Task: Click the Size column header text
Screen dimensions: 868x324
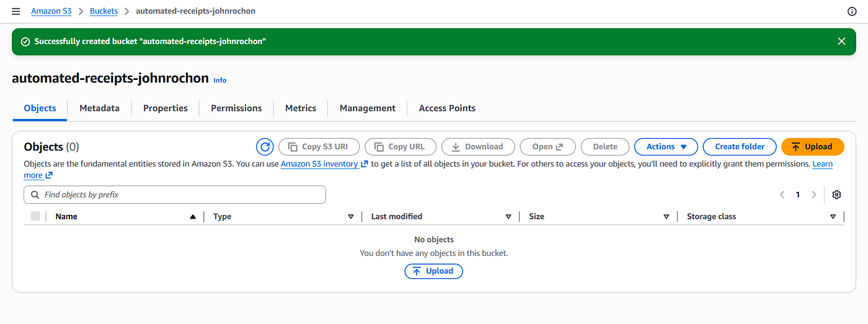Action: point(536,217)
